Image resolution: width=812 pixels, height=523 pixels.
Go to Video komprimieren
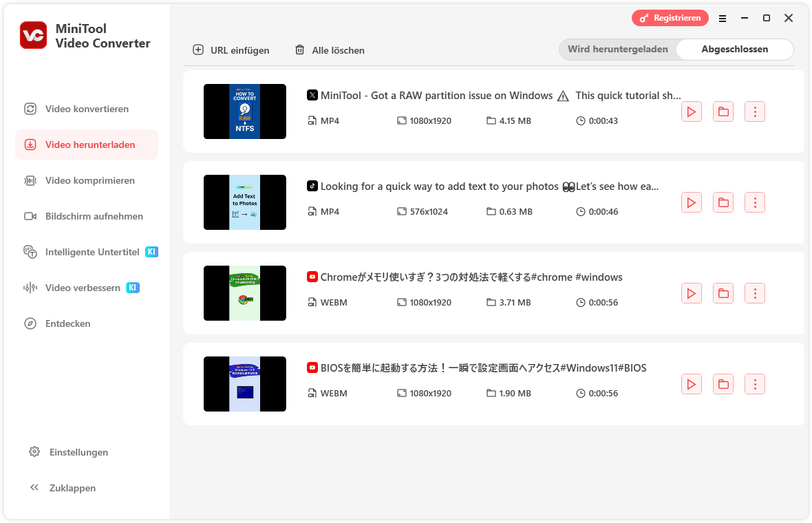tap(87, 180)
